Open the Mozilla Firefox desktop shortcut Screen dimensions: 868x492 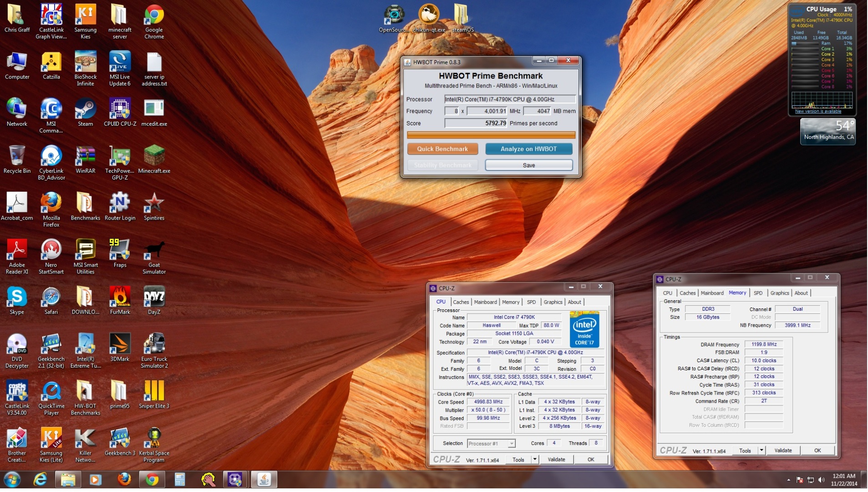point(51,210)
